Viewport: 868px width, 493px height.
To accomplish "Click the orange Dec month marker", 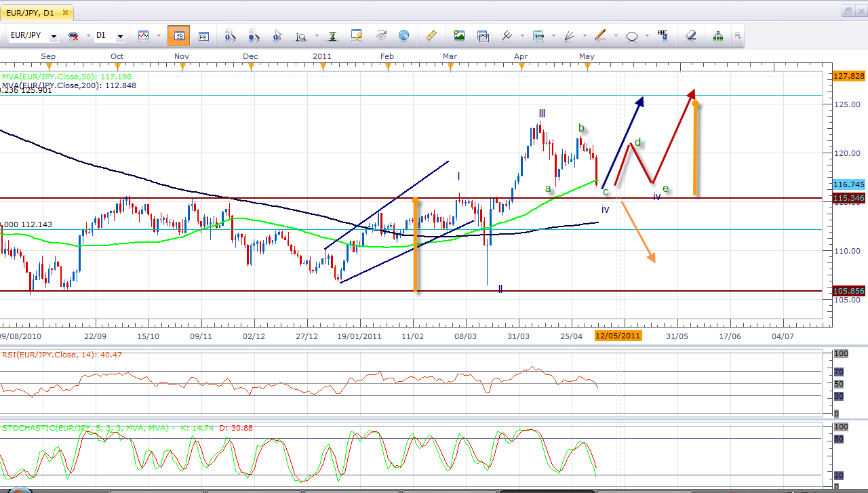I will point(251,66).
